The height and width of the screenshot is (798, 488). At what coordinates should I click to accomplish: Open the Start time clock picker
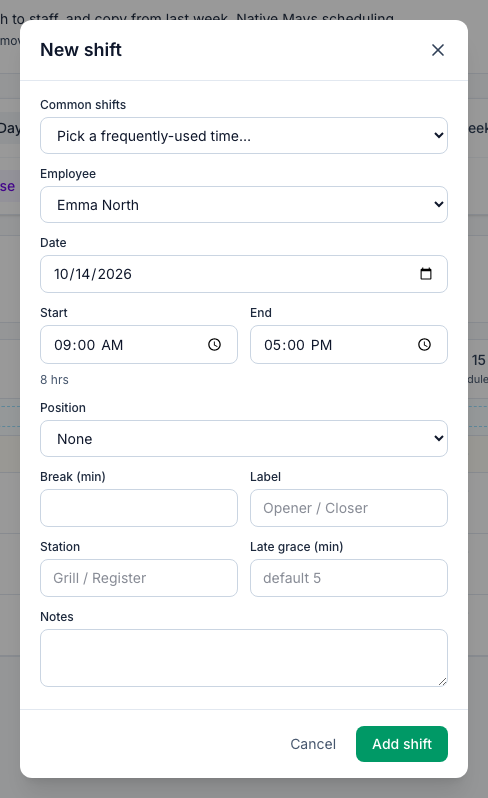[215, 345]
